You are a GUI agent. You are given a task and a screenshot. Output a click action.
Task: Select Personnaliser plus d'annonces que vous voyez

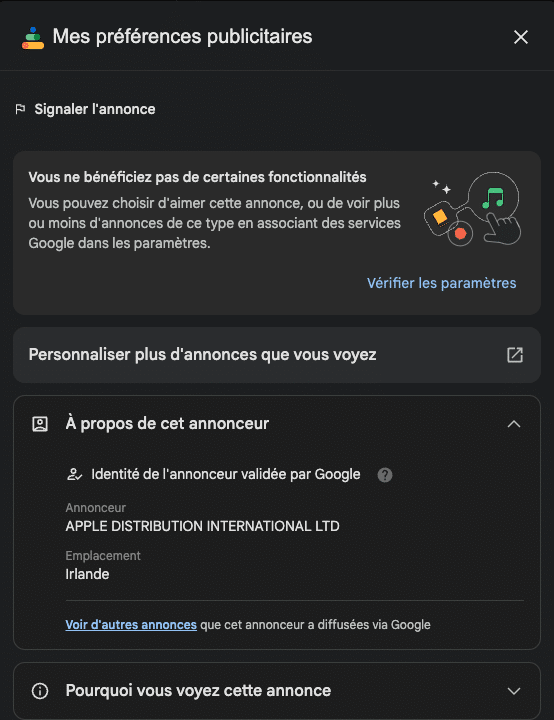tap(202, 354)
